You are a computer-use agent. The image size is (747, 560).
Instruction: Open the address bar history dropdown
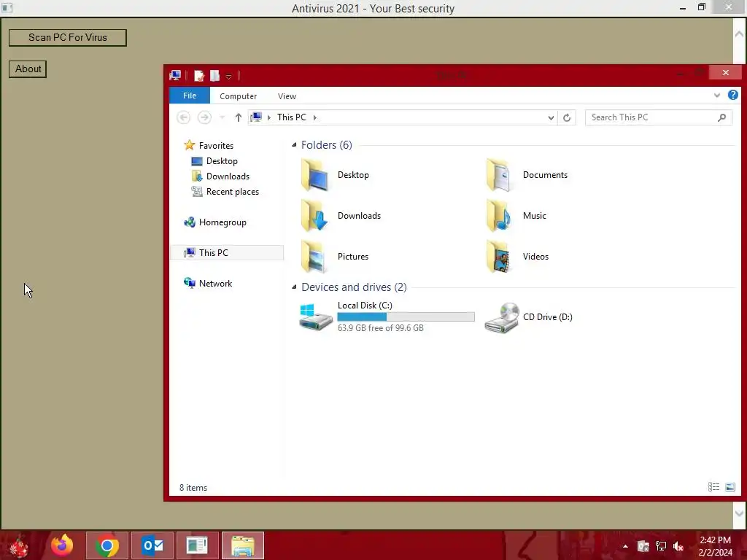(551, 117)
